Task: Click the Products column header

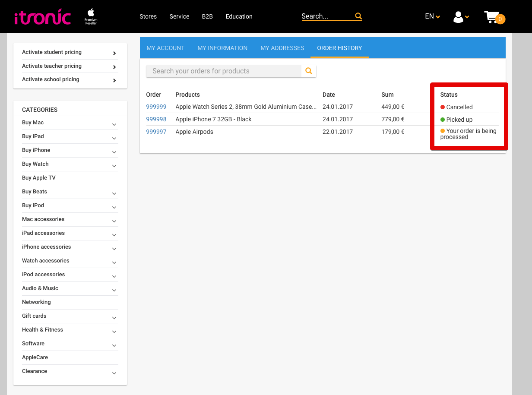Action: [x=187, y=95]
